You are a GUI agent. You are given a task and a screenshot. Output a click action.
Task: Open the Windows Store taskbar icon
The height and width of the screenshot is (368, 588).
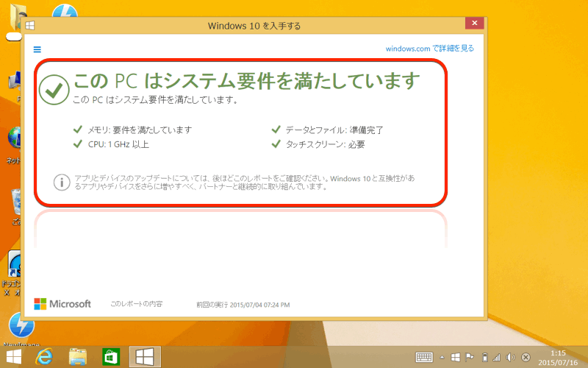point(111,357)
